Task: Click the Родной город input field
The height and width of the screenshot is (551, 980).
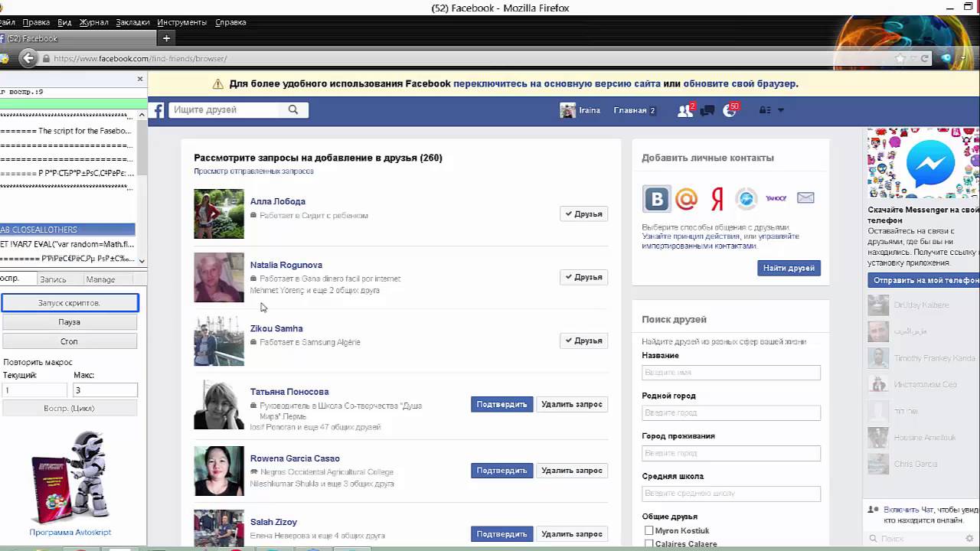Action: (731, 412)
